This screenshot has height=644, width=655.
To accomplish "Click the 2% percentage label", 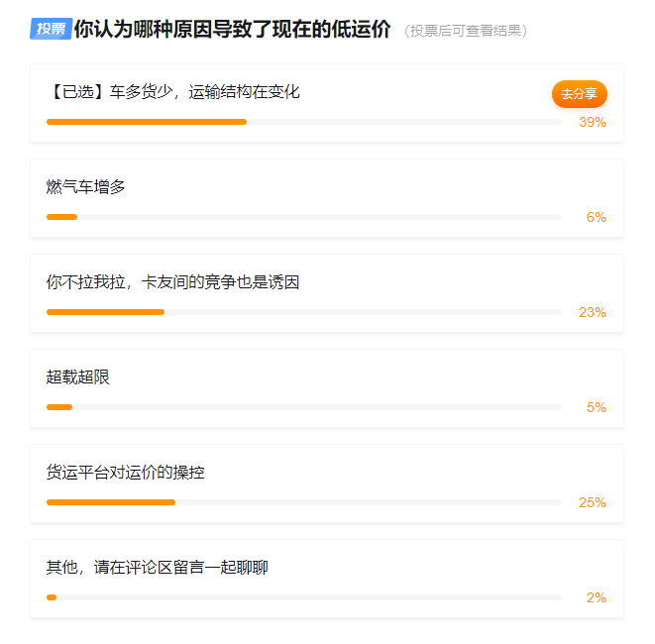I will [x=597, y=598].
